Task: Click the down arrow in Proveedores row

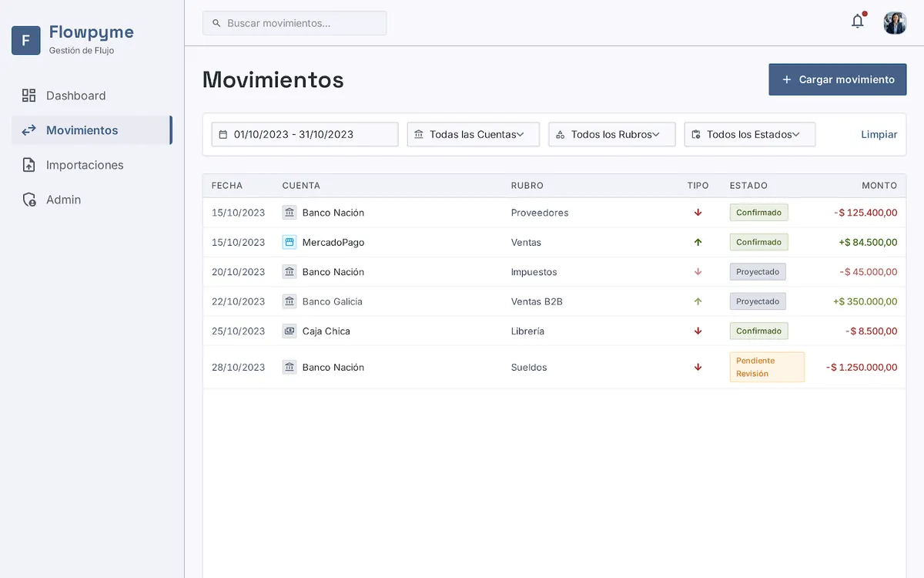Action: pyautogui.click(x=698, y=213)
